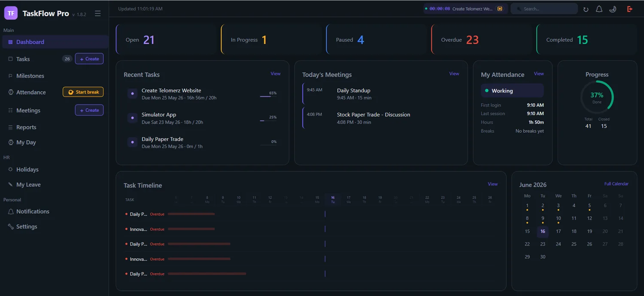Select June 5 in the calendar

point(589,206)
